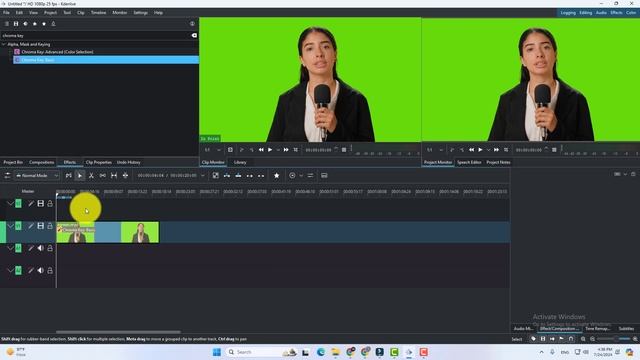This screenshot has width=640, height=360.
Task: Open the File menu
Action: click(x=6, y=13)
